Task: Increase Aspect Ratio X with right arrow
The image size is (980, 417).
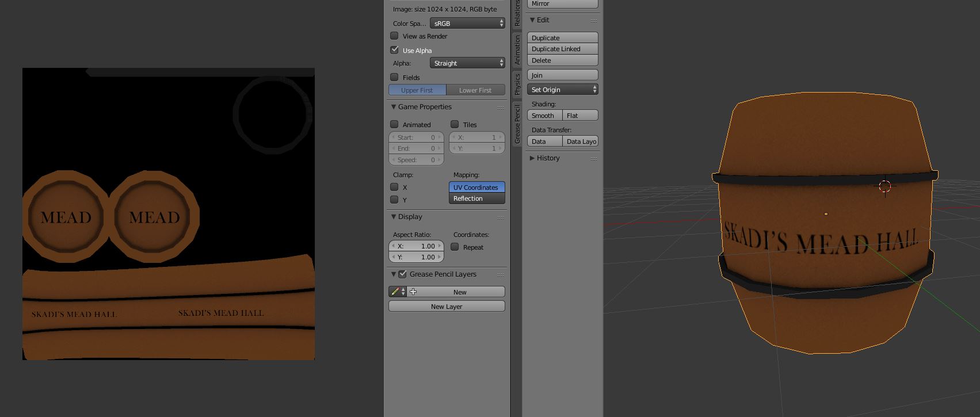Action: 440,246
